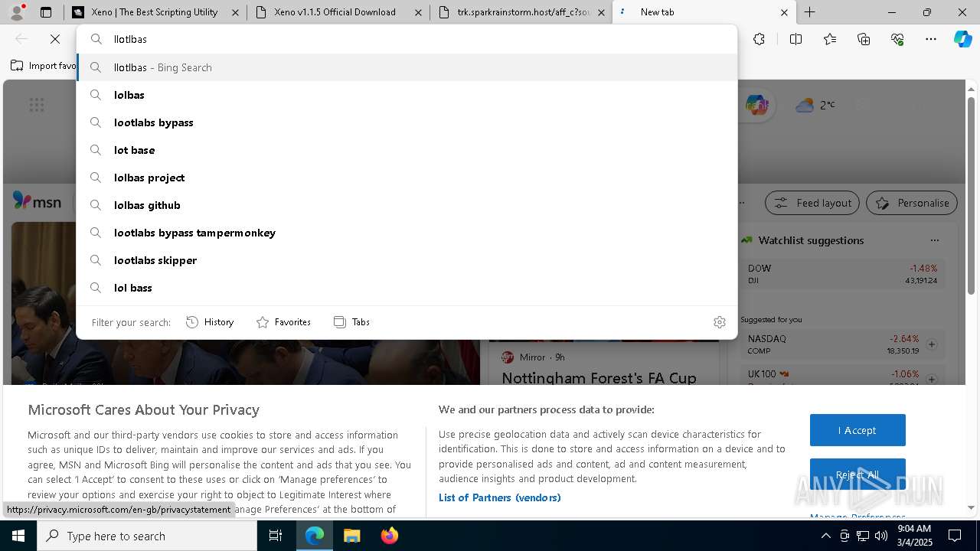980x551 pixels.
Task: Select llotlbas Bing Search suggestion
Action: [x=407, y=67]
